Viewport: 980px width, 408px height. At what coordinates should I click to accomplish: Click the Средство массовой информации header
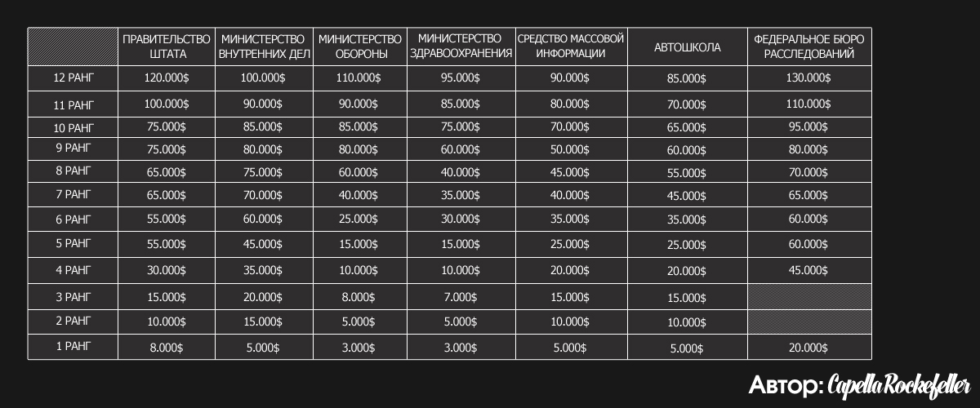click(572, 47)
